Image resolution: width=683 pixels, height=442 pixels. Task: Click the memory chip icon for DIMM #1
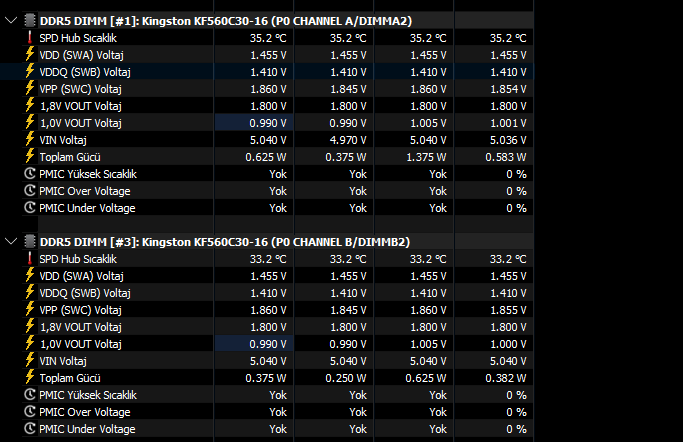(x=30, y=20)
